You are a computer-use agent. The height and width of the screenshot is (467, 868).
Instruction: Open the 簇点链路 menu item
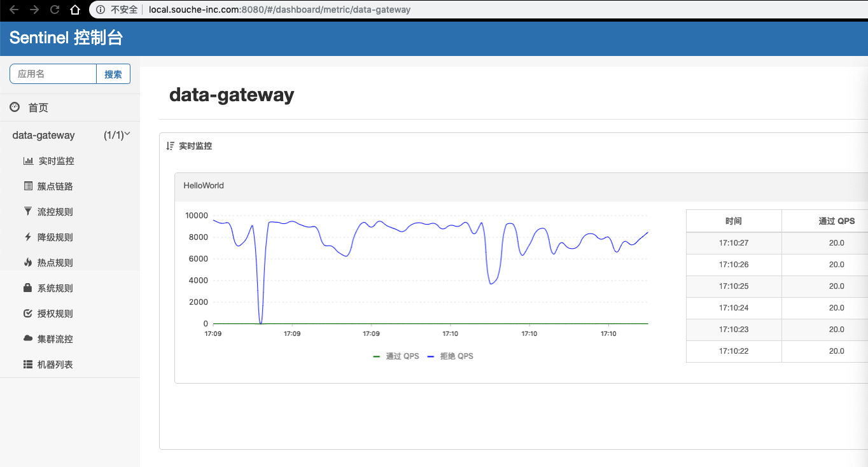click(x=55, y=186)
